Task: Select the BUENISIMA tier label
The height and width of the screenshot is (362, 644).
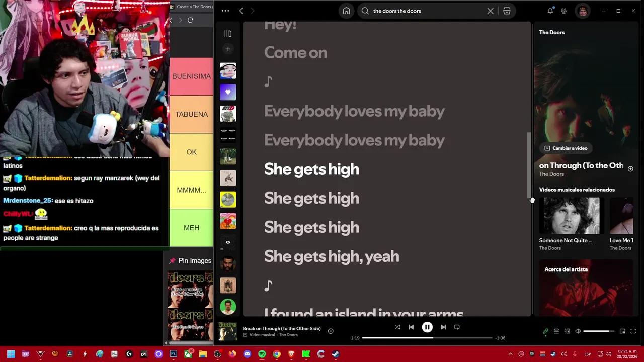Action: pyautogui.click(x=191, y=76)
